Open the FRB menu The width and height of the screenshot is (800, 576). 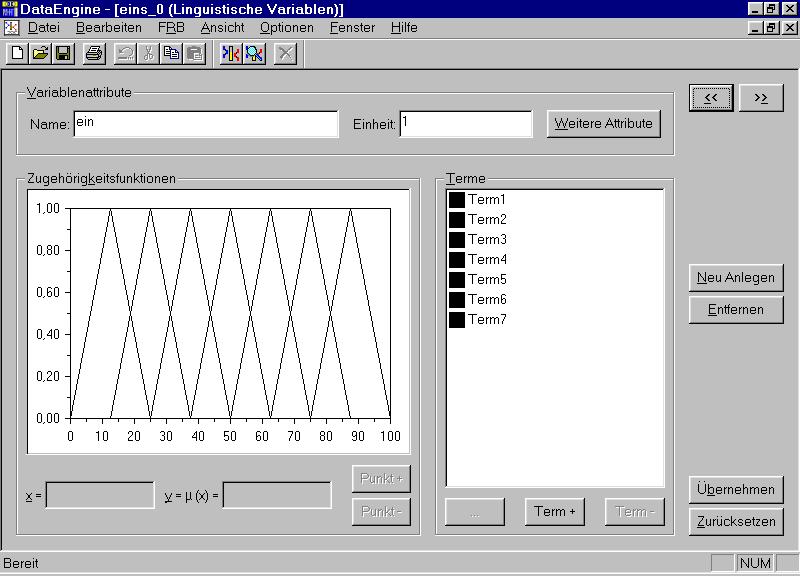pos(171,28)
